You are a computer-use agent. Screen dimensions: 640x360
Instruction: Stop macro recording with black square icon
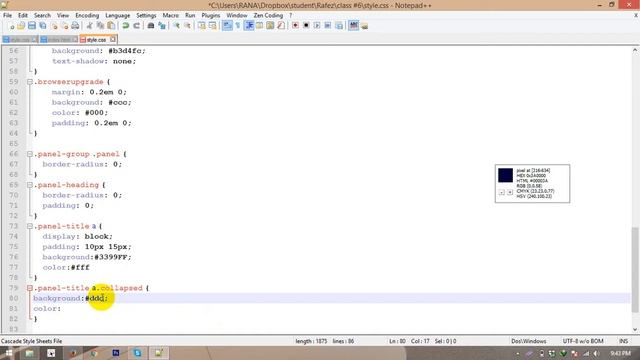click(306, 26)
